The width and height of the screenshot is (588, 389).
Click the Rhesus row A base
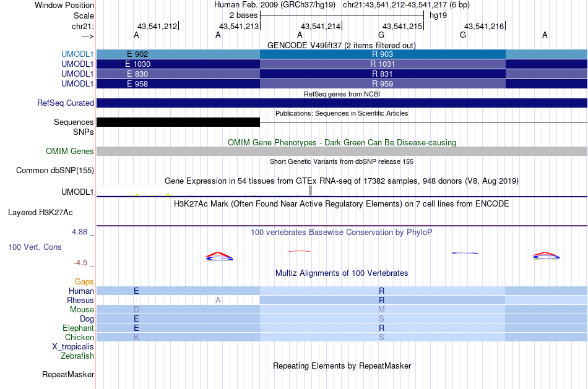[x=218, y=300]
